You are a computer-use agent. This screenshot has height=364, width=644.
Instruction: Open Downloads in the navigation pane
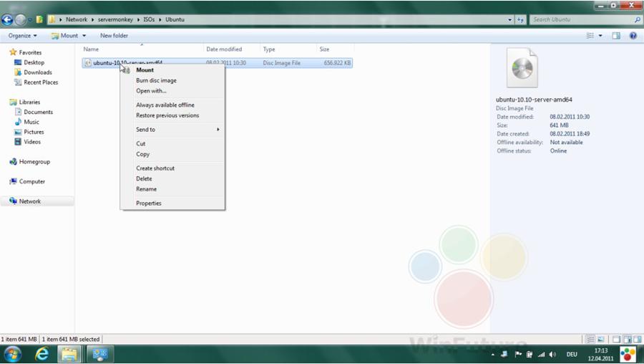click(x=38, y=72)
